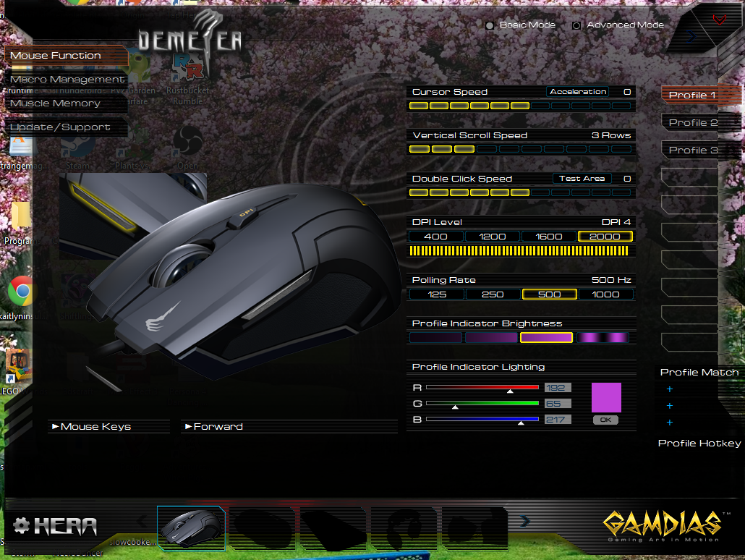745x560 pixels.
Task: Select the Basic Mode radio button
Action: (490, 25)
